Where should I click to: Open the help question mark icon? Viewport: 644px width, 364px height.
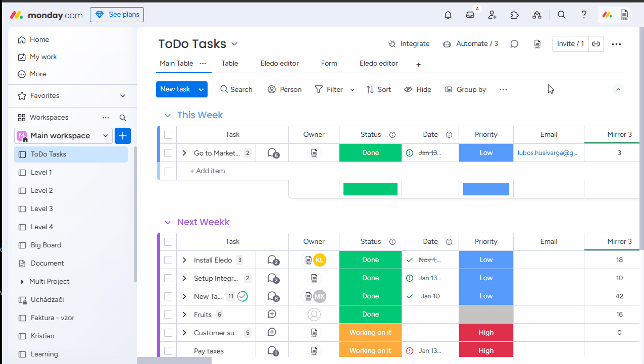click(x=584, y=15)
